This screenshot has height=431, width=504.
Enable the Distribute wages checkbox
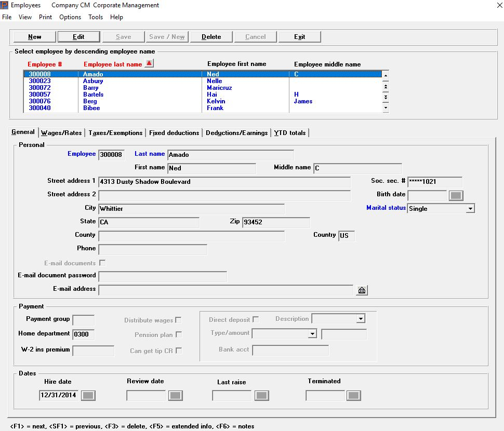[x=178, y=320]
